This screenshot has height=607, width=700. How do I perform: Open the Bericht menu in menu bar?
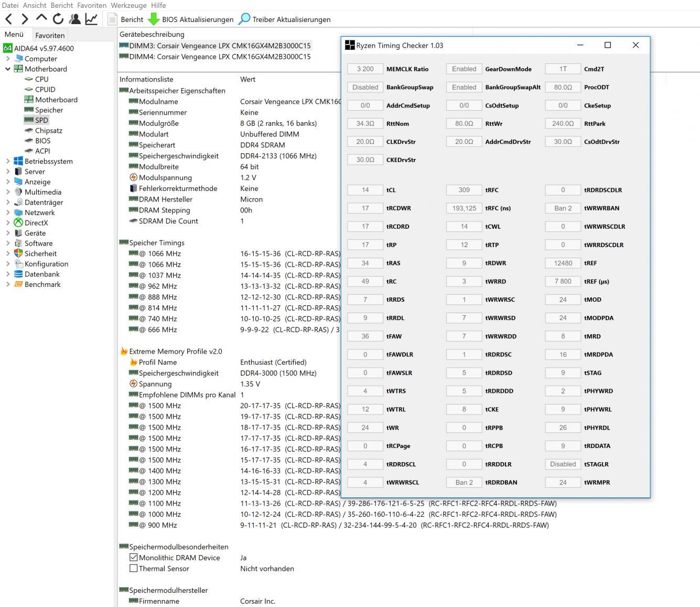62,5
